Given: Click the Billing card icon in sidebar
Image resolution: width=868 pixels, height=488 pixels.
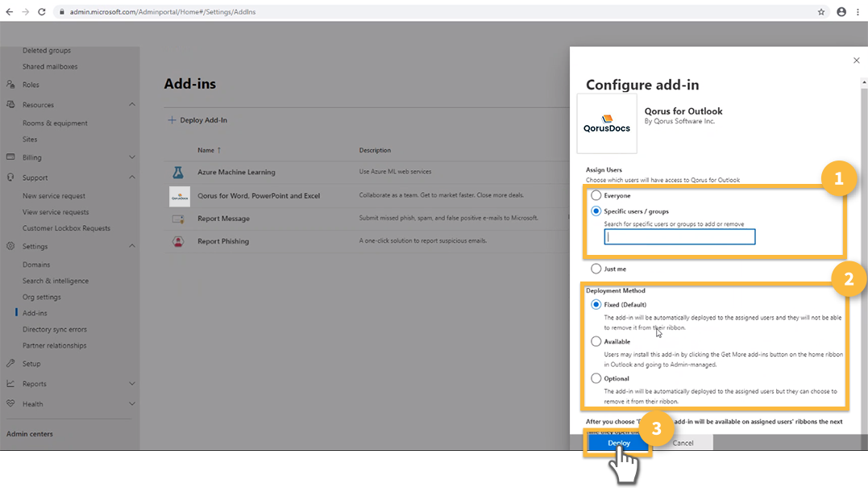Looking at the screenshot, I should point(10,157).
